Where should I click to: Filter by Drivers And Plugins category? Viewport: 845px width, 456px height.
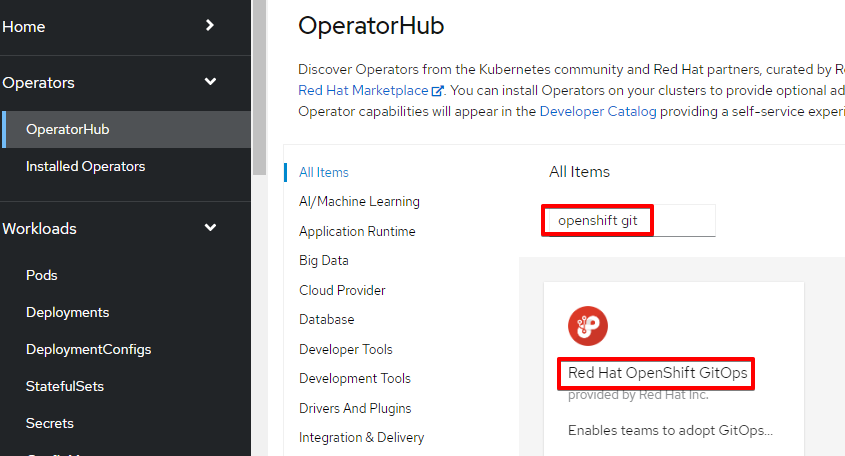(355, 408)
